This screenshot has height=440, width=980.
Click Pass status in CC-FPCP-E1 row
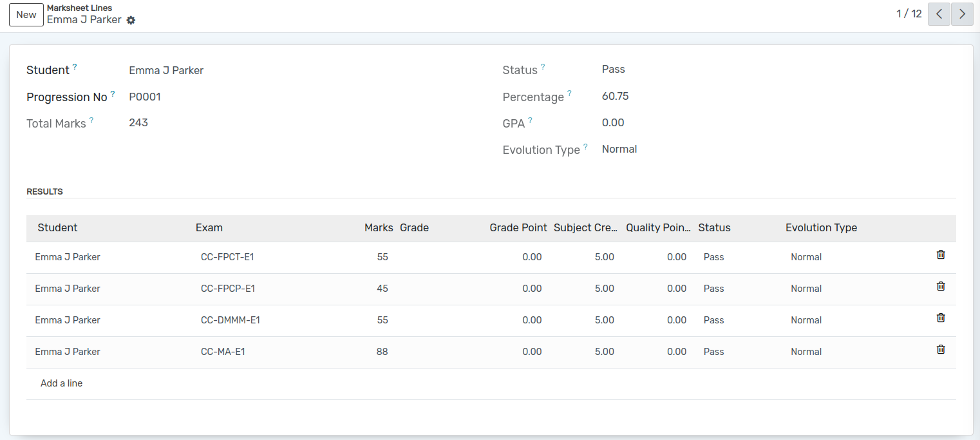click(713, 289)
